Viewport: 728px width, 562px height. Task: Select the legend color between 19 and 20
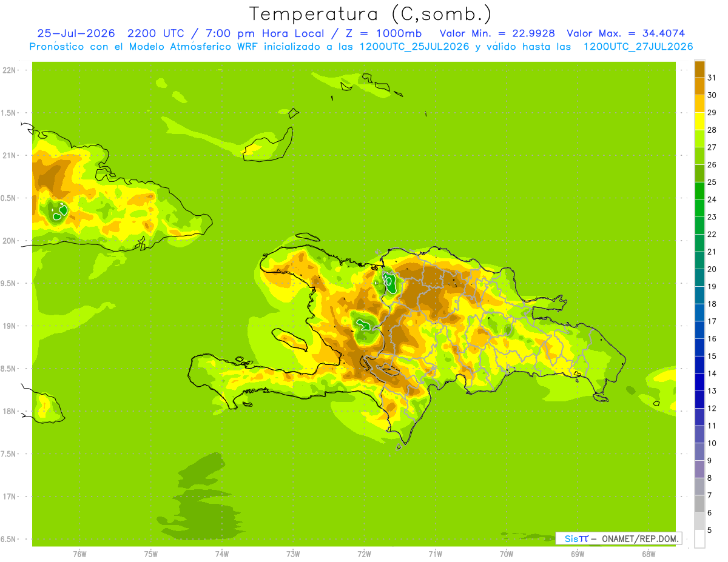[699, 278]
